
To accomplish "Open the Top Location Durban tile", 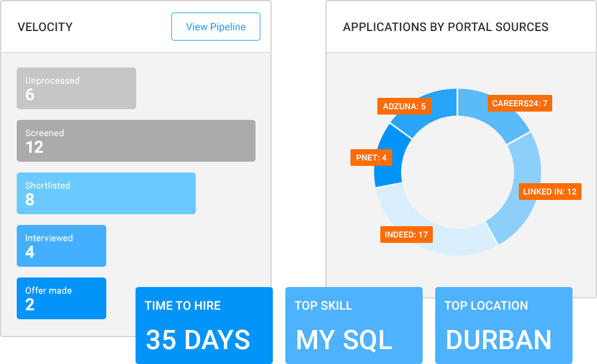I will point(504,326).
